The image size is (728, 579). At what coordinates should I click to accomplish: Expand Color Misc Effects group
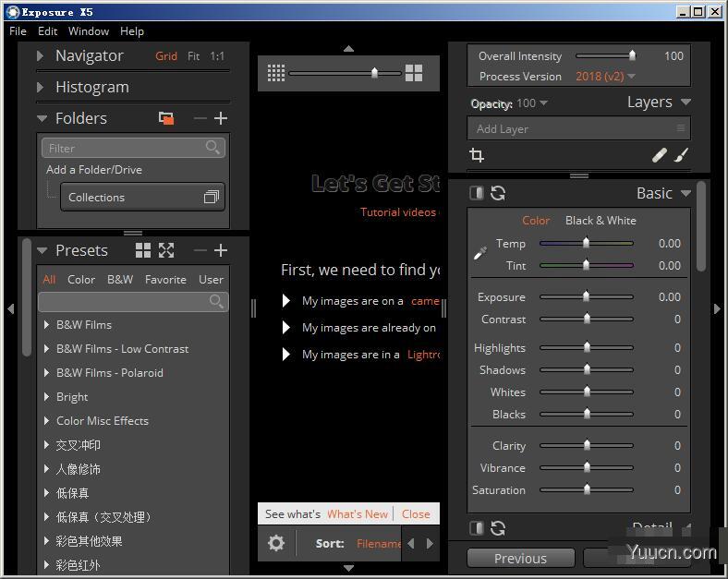[46, 421]
